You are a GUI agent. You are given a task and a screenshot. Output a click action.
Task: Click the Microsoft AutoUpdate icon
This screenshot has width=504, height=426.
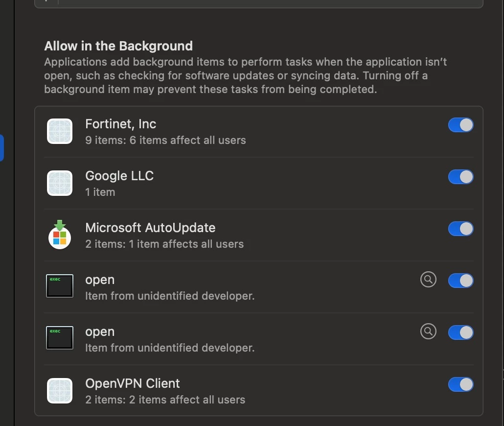60,235
